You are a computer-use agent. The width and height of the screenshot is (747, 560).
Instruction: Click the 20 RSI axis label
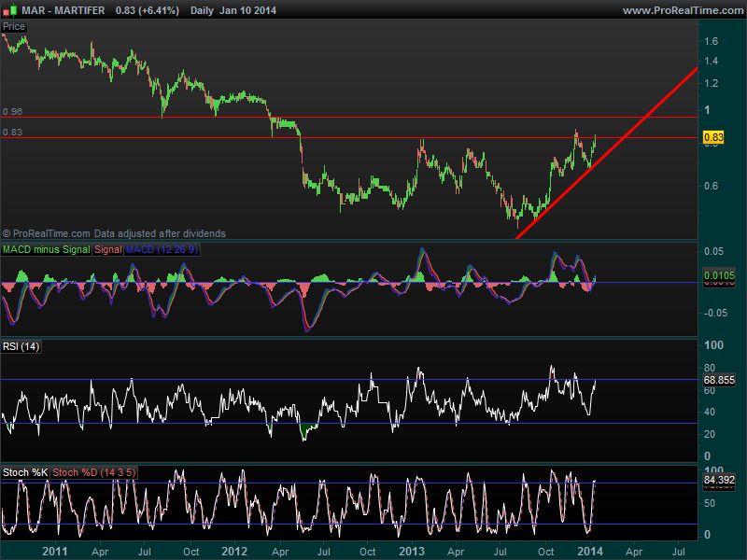click(710, 434)
